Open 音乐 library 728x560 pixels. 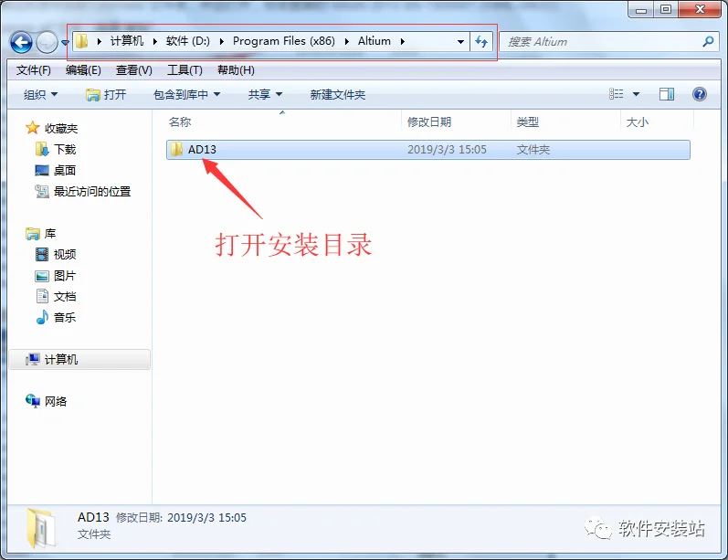coord(65,318)
